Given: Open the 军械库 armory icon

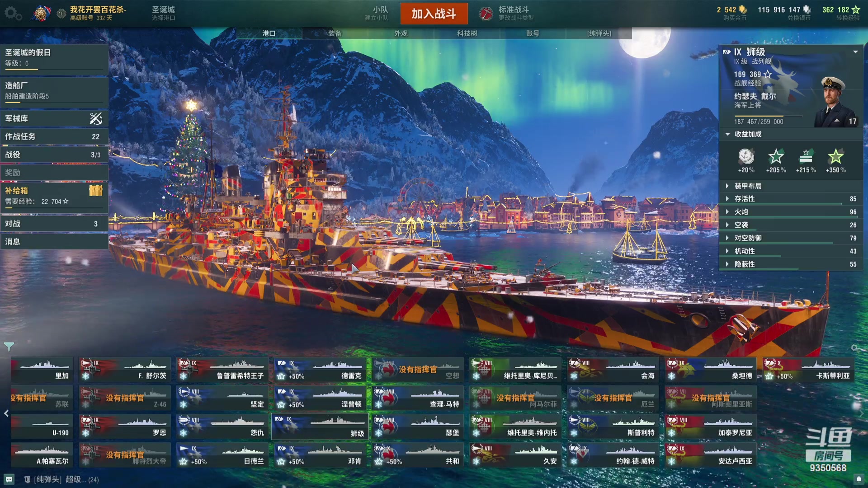Looking at the screenshot, I should tap(96, 118).
